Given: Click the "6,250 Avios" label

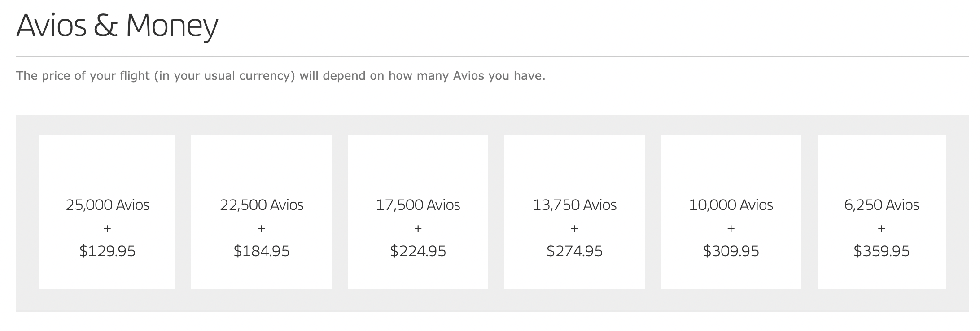Looking at the screenshot, I should 882,205.
